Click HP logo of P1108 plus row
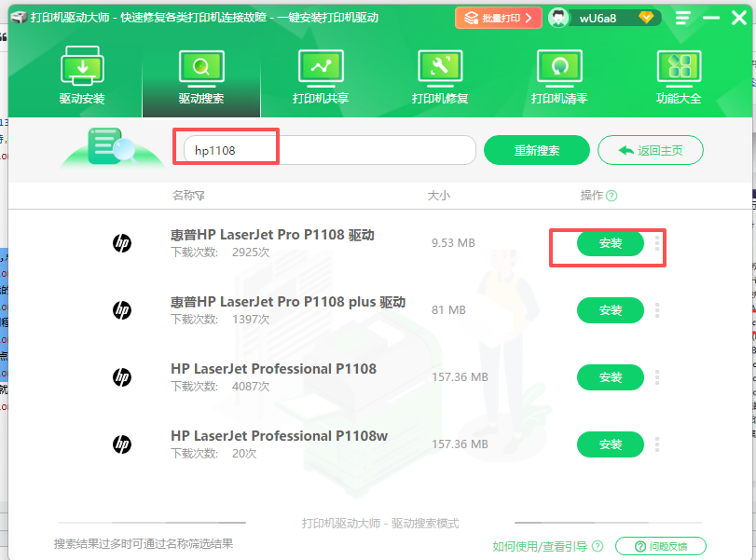Viewport: 756px width, 560px height. [x=122, y=310]
